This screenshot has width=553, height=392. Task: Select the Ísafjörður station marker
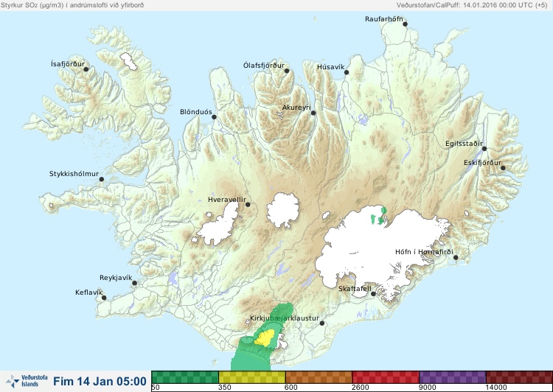point(86,69)
